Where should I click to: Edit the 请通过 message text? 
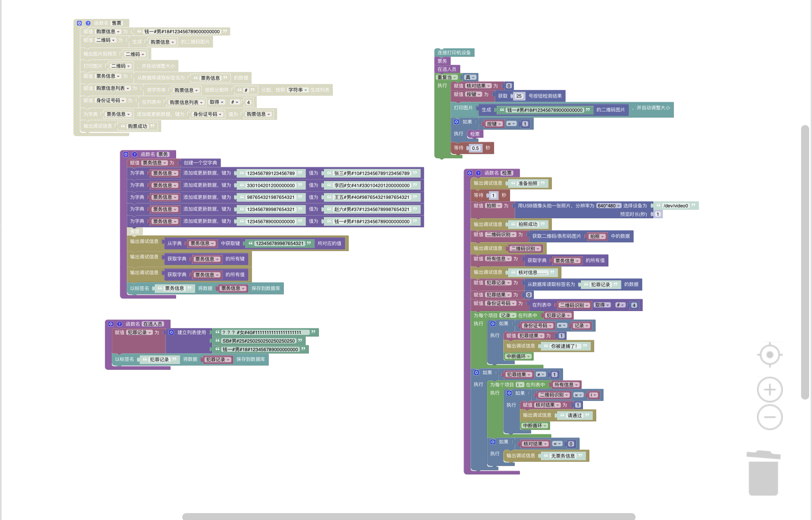[574, 416]
